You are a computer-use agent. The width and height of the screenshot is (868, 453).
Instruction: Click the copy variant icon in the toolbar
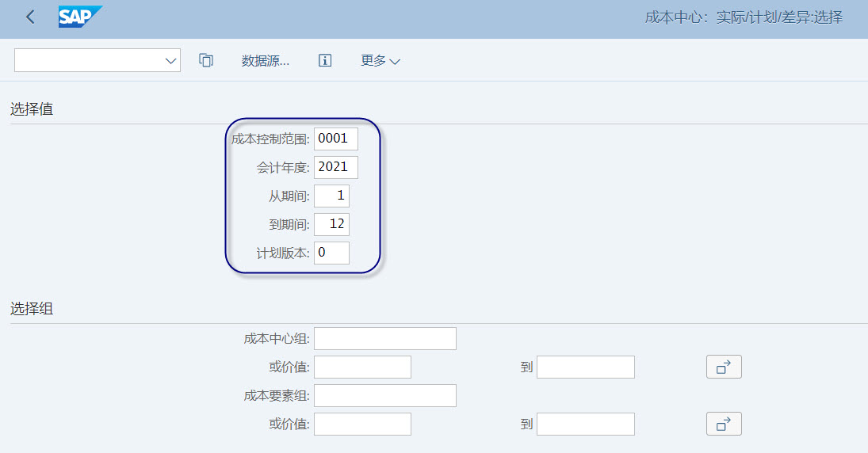(206, 60)
